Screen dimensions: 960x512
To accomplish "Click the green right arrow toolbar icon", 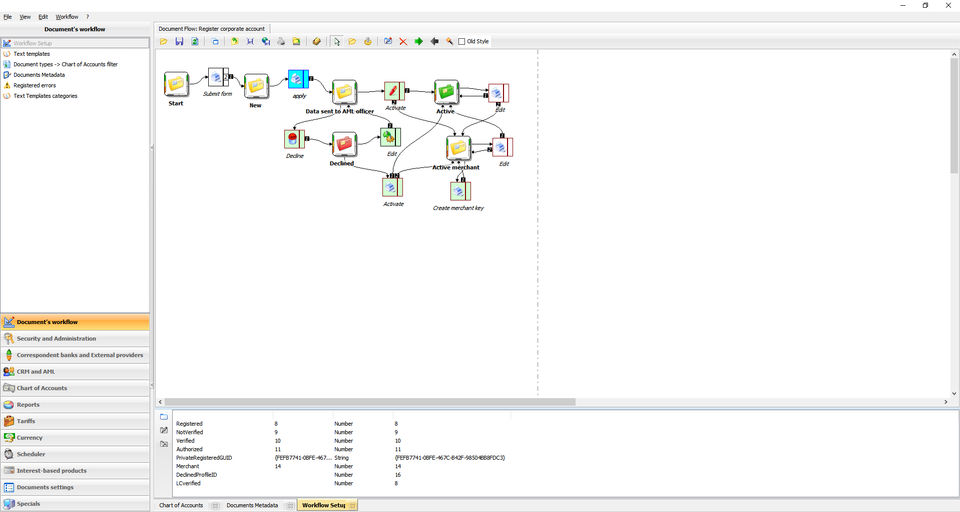I will tap(419, 41).
